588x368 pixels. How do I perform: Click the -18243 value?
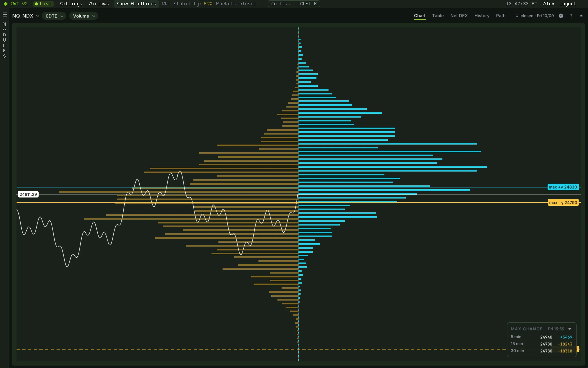point(565,344)
